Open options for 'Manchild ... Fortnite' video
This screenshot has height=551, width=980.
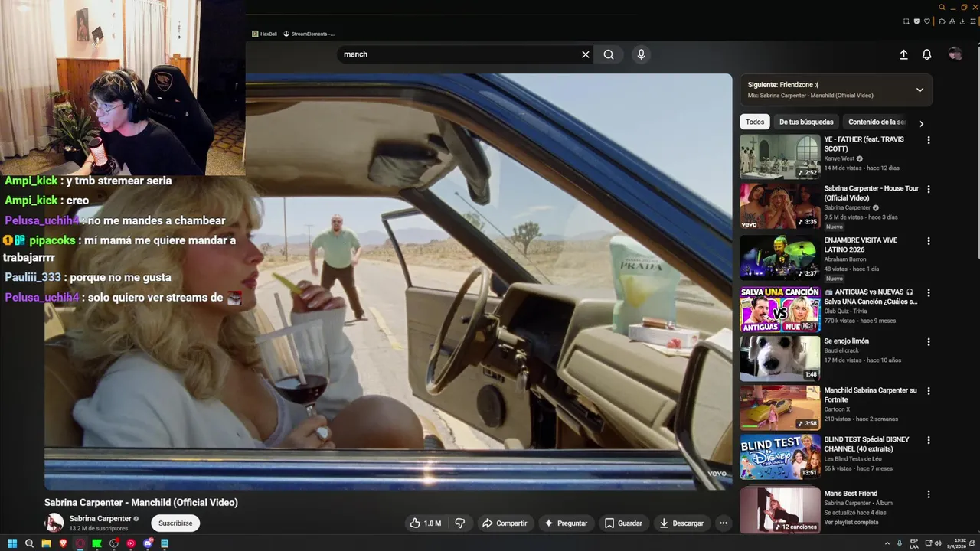coord(929,391)
